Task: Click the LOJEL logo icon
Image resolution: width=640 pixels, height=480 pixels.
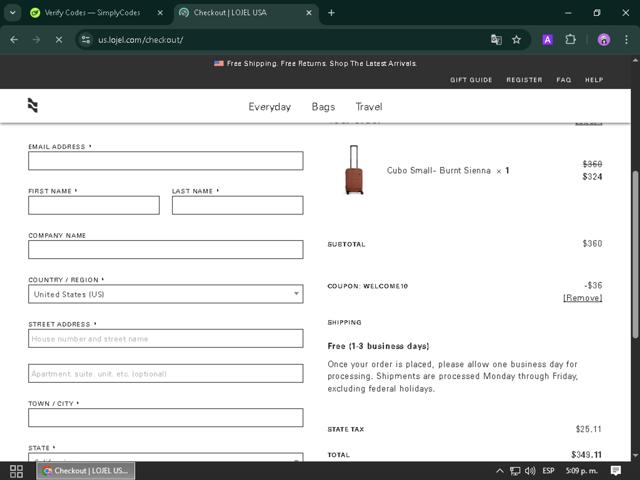Action: 33,105
